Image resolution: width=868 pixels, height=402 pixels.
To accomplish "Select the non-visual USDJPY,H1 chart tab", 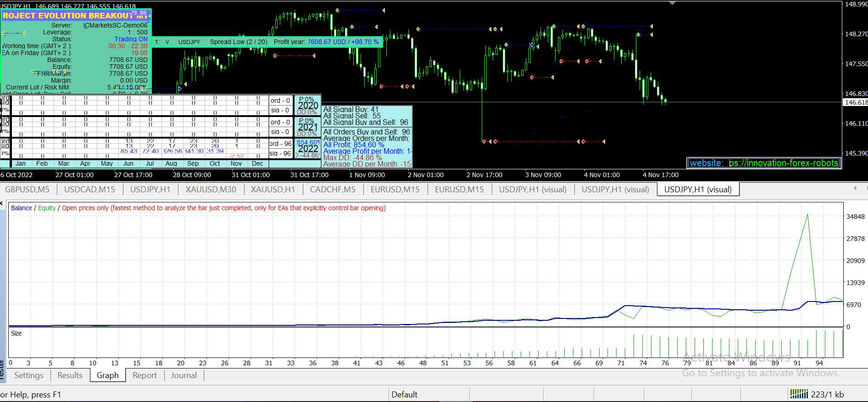I will [x=150, y=189].
